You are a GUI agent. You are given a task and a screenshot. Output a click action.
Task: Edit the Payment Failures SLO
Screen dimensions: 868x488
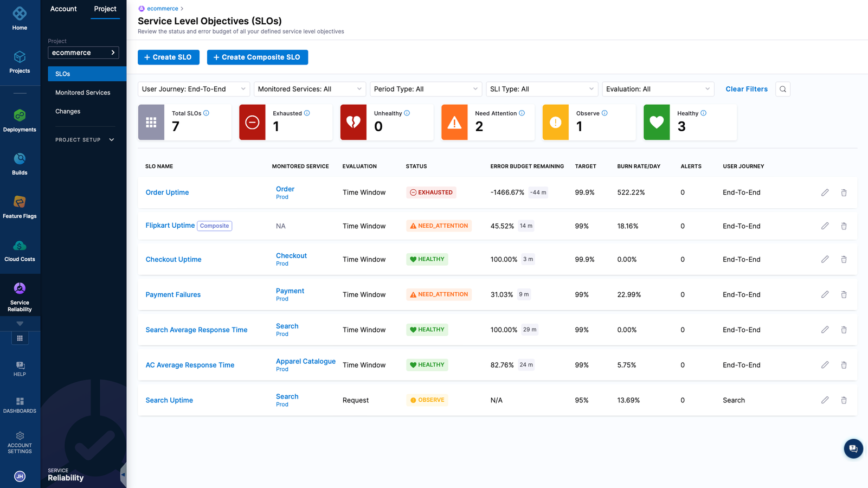point(825,294)
